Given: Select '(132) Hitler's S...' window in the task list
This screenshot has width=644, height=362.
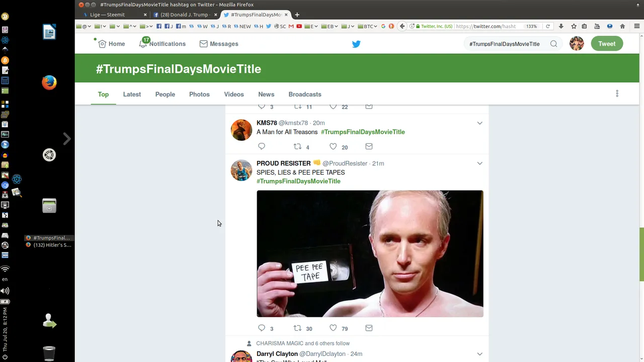Looking at the screenshot, I should tap(49, 245).
